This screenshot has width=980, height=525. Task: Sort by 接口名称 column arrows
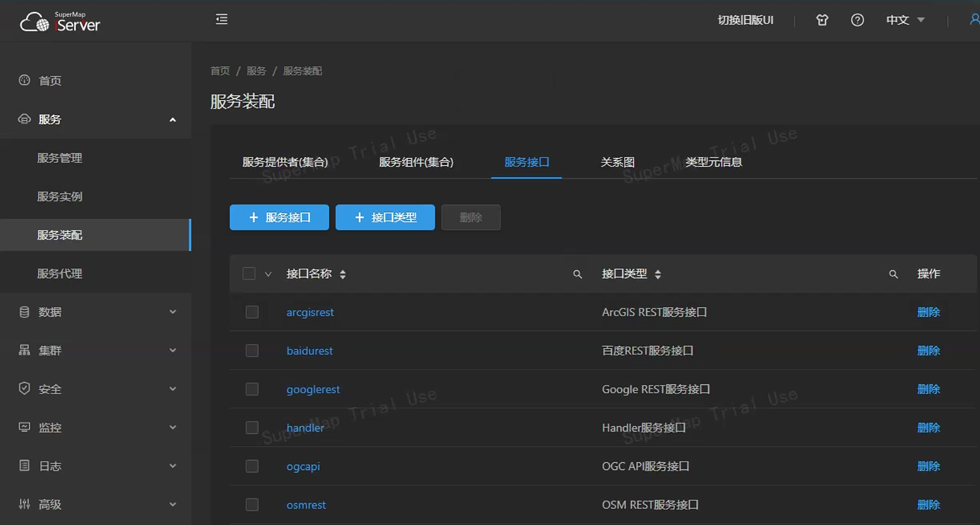coord(343,275)
